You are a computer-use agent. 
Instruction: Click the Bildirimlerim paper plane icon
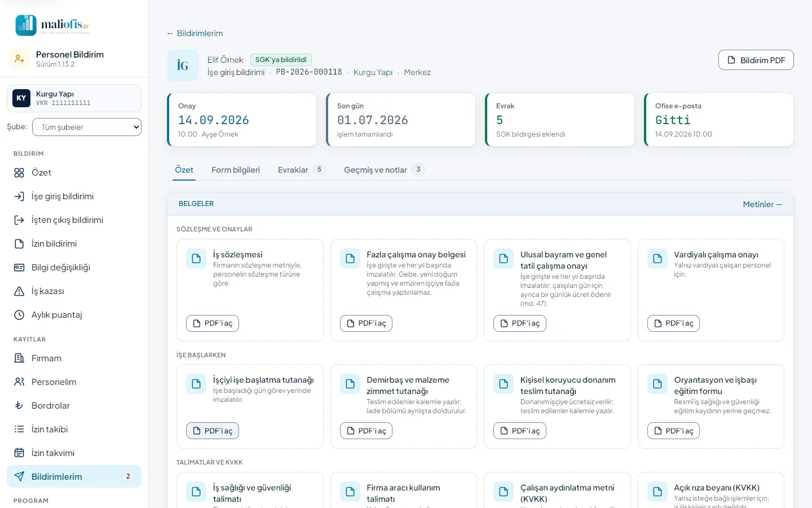tap(19, 477)
